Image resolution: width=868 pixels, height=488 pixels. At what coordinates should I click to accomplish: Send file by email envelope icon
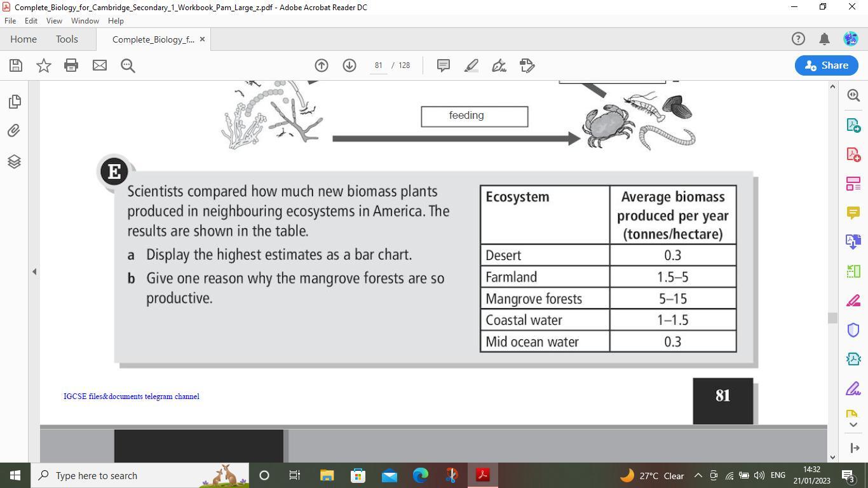tap(100, 65)
